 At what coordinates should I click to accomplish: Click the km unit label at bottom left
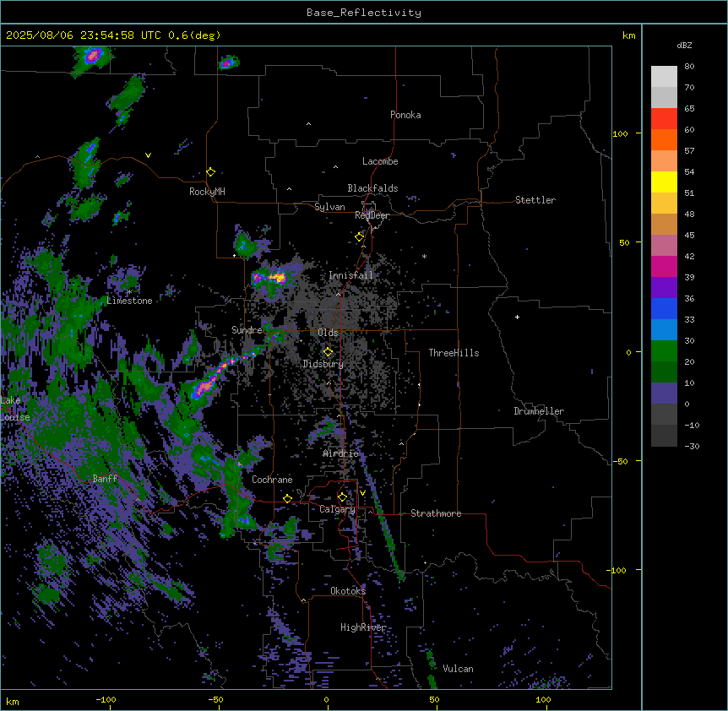click(x=13, y=701)
